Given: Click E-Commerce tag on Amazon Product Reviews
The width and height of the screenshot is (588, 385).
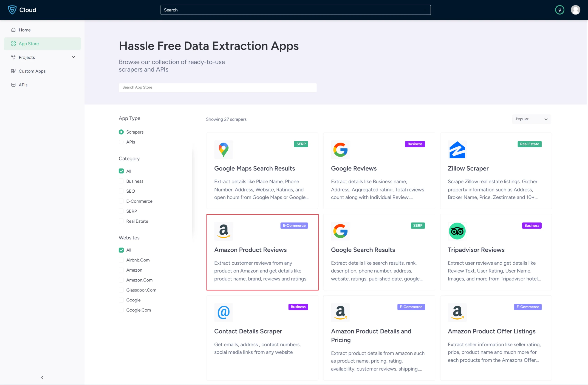Looking at the screenshot, I should point(294,225).
